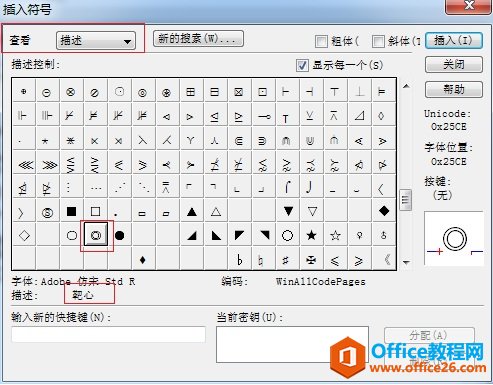The width and height of the screenshot is (493, 385).
Task: Pick the circled times symbol
Action: (x=71, y=92)
